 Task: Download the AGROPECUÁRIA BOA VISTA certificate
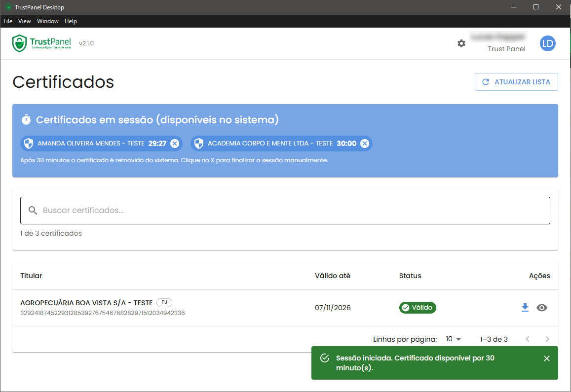pyautogui.click(x=525, y=308)
